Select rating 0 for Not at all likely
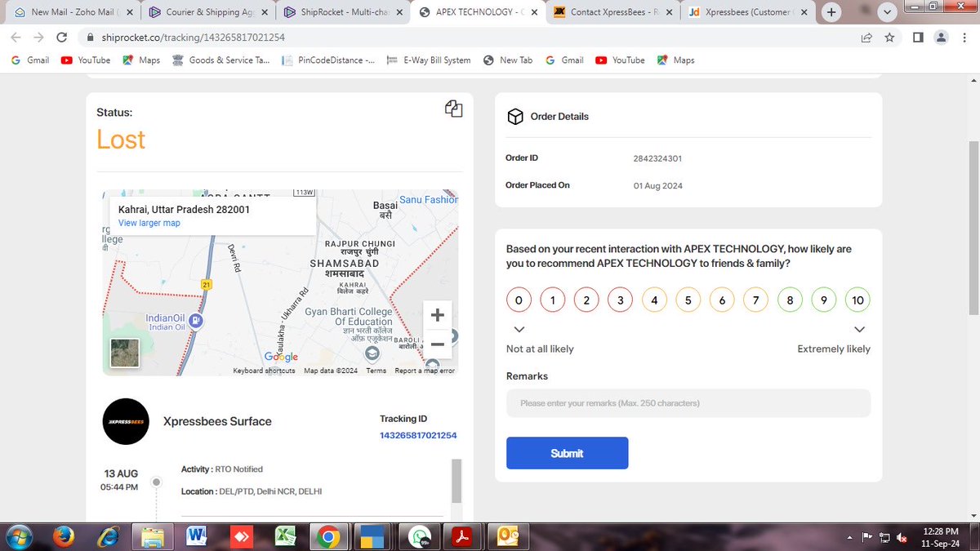The width and height of the screenshot is (980, 551). pyautogui.click(x=519, y=300)
